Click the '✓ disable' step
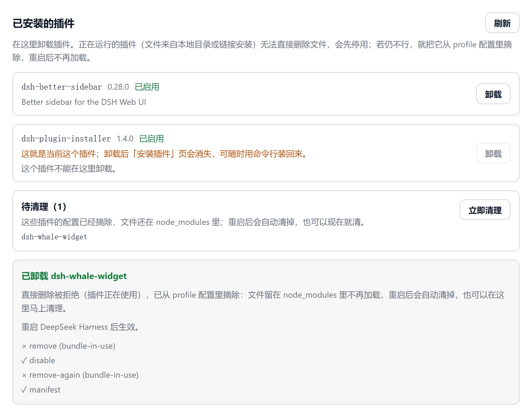 (x=38, y=360)
